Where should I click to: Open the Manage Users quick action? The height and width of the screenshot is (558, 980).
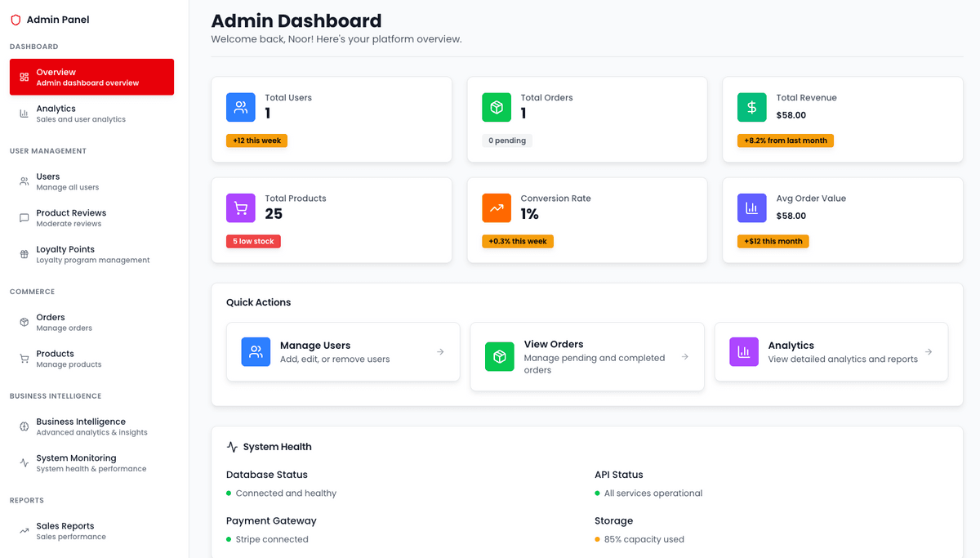pyautogui.click(x=343, y=352)
